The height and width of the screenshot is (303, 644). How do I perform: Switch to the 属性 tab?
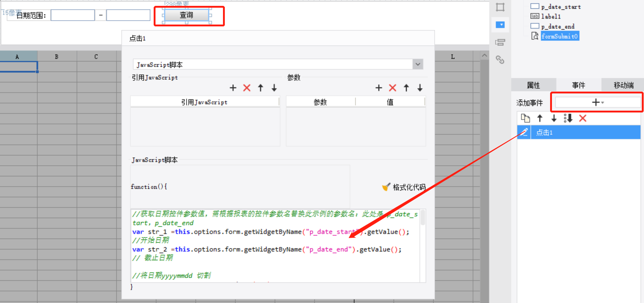tap(533, 85)
